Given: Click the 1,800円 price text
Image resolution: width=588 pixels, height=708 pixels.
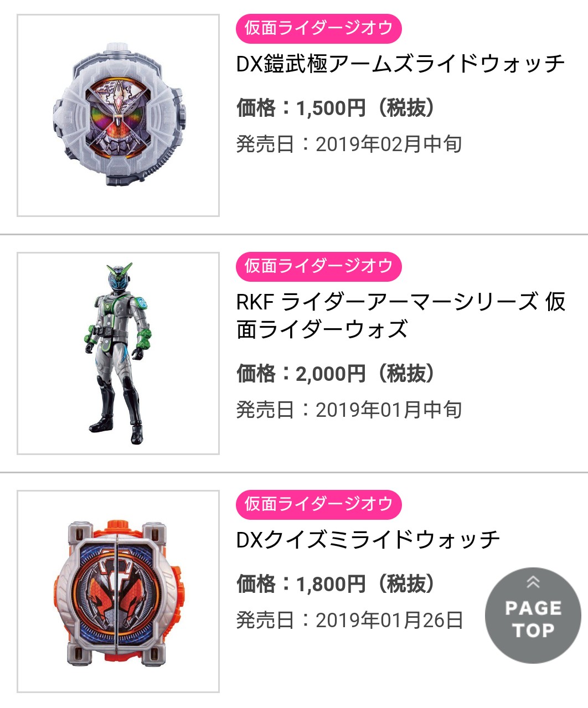Looking at the screenshot, I should 331,584.
